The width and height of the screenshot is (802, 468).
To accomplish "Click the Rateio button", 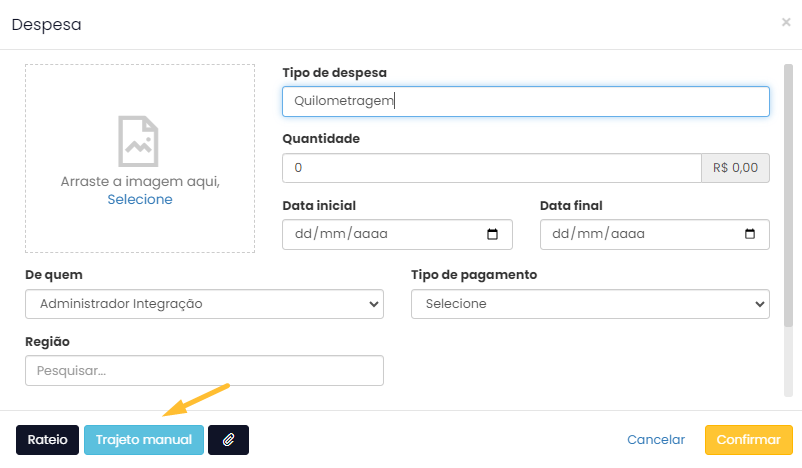I will (48, 439).
